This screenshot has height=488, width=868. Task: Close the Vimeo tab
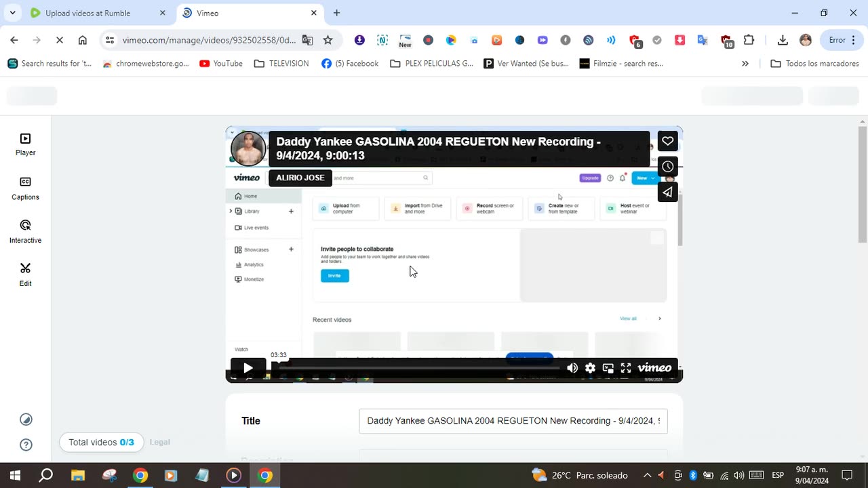pos(314,13)
